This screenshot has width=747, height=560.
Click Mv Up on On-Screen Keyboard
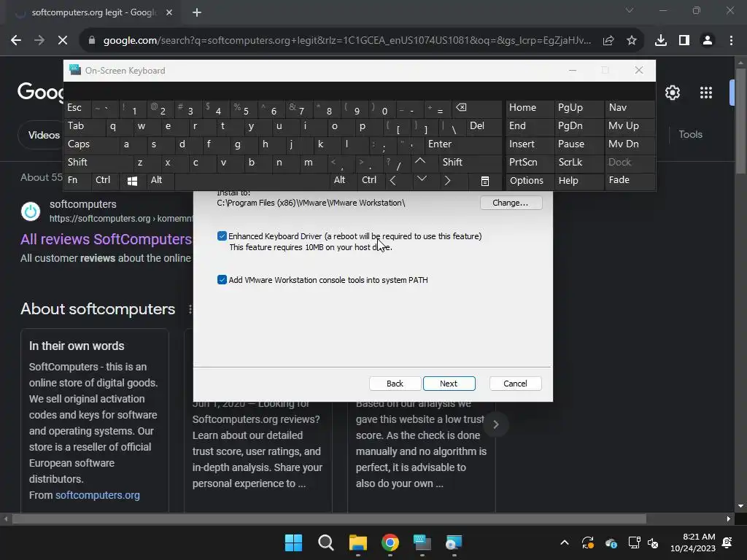(630, 126)
